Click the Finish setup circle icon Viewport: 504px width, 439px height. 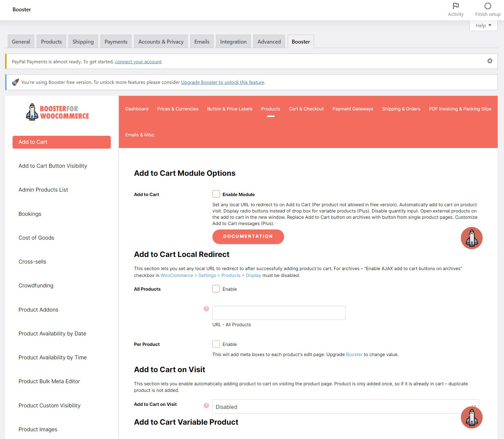pos(488,6)
